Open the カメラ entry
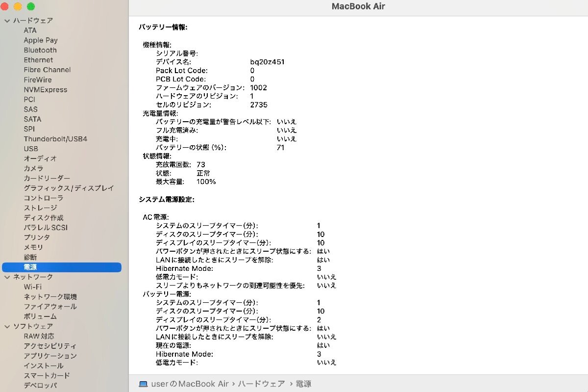This screenshot has height=392, width=588. tap(33, 168)
